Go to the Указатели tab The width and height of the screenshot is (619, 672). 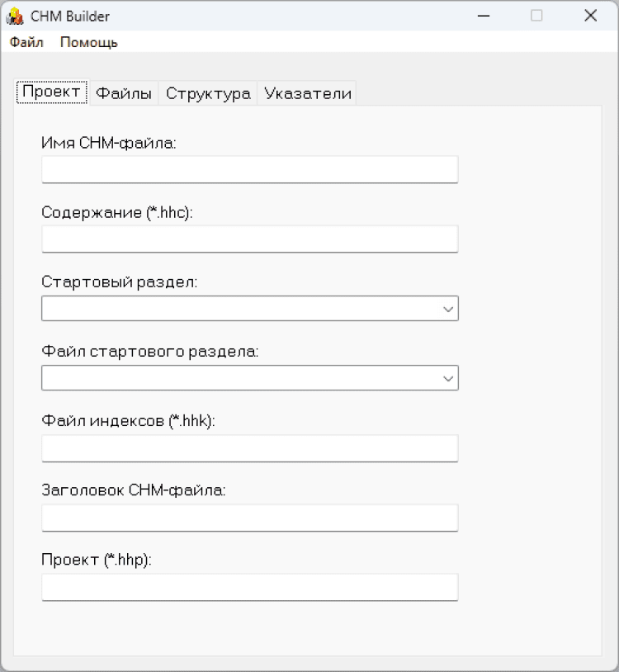pos(308,93)
